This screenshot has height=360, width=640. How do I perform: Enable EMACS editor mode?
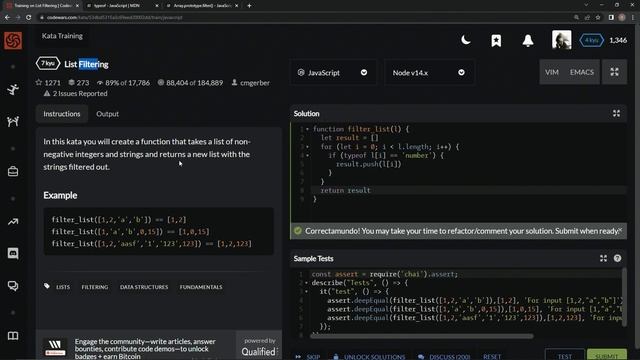point(582,72)
